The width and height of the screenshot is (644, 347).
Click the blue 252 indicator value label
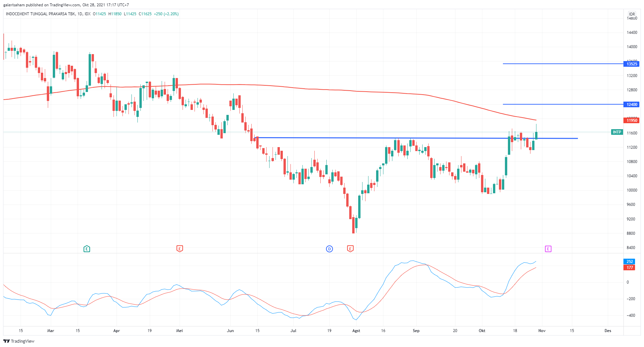629,262
